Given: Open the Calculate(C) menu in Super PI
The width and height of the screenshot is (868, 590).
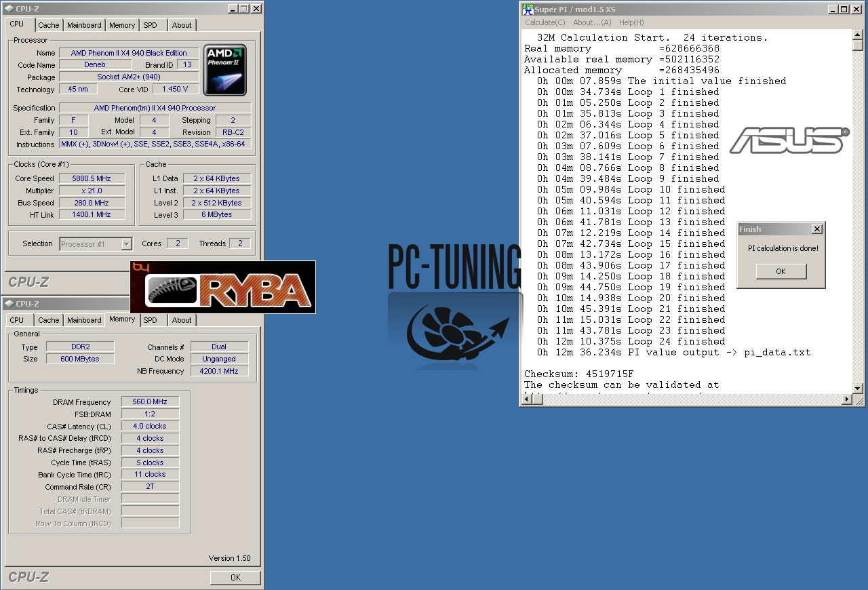Looking at the screenshot, I should [x=545, y=22].
